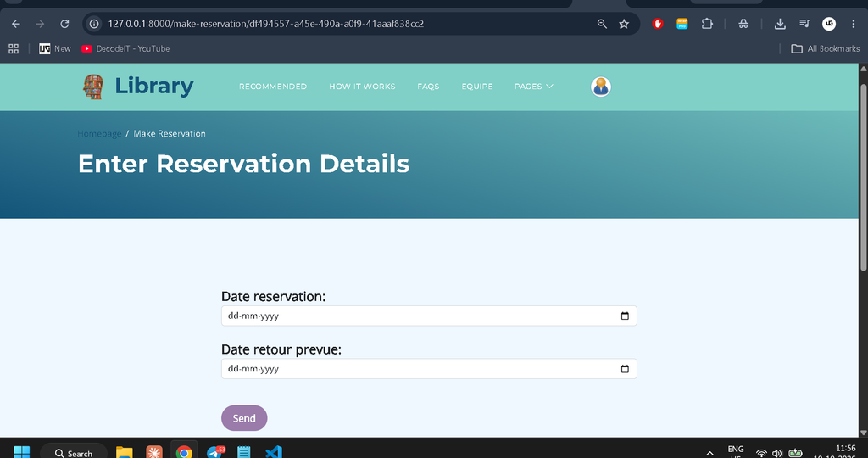The image size is (868, 458).
Task: Open the zoom magnifier icon in address bar
Action: click(x=602, y=24)
